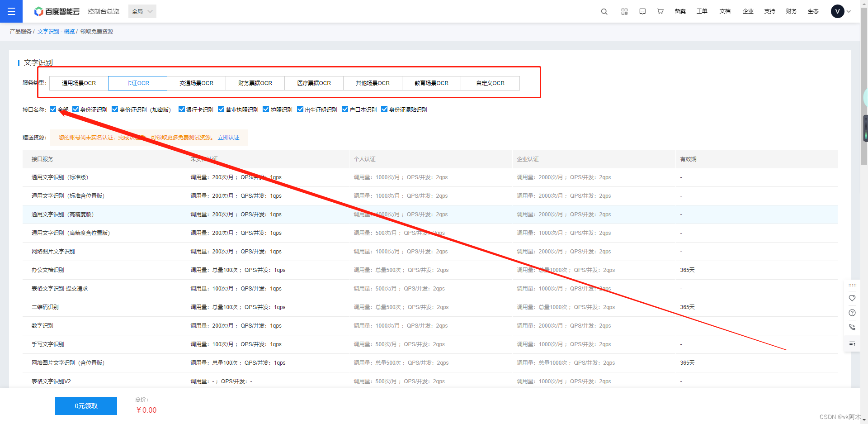Select the 医疗票据OCR tab
Screen dimensions: 868x424
coord(314,83)
